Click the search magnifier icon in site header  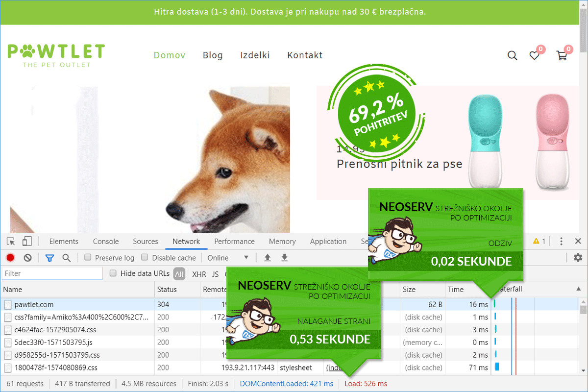(x=512, y=55)
